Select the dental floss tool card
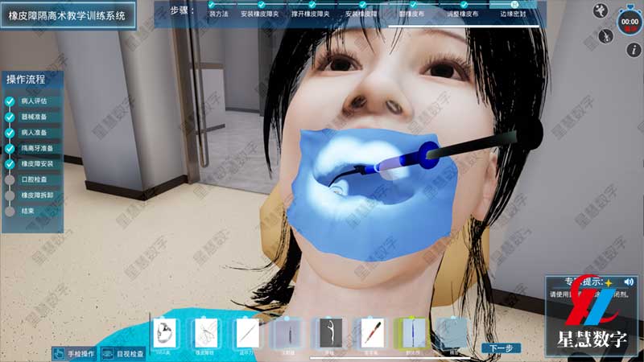 point(330,333)
